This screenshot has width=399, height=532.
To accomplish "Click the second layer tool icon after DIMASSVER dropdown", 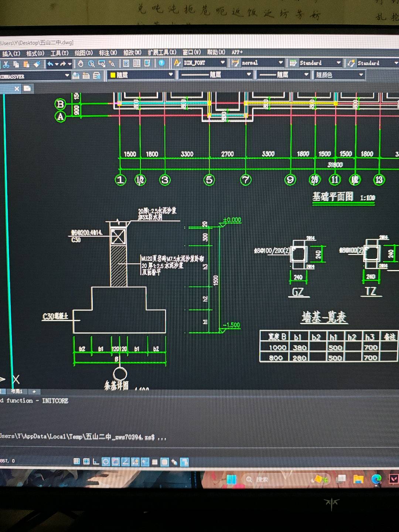I will tap(86, 76).
